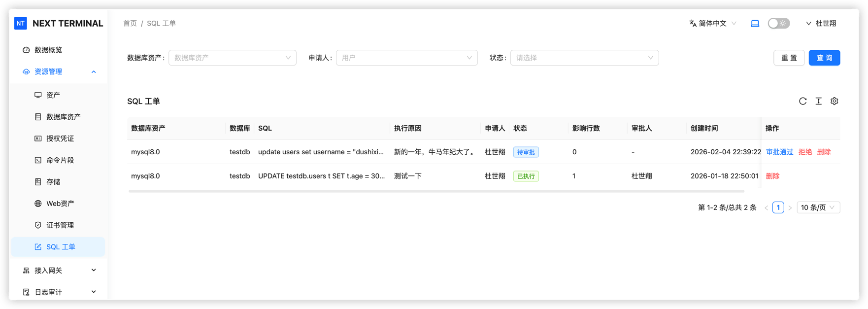Image resolution: width=868 pixels, height=309 pixels.
Task: Open the 10 条/页 page size selector
Action: coord(818,207)
